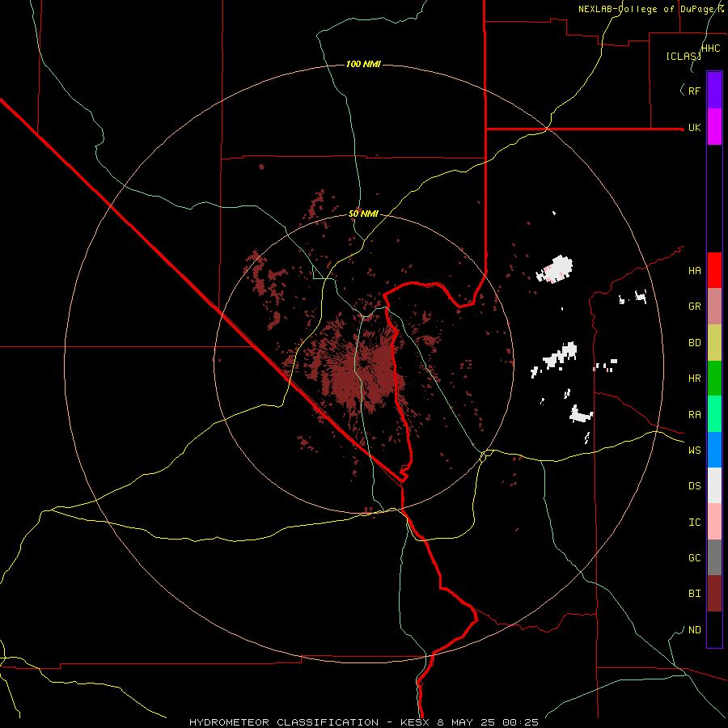Click the DS white legend swatch

pyautogui.click(x=714, y=485)
